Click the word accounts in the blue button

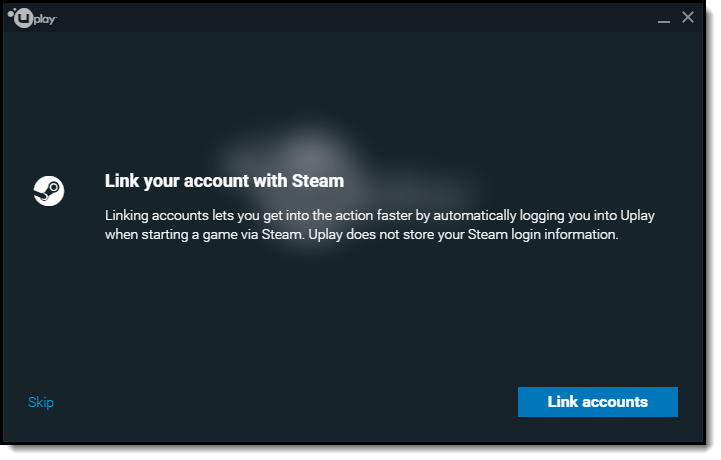pyautogui.click(x=615, y=402)
